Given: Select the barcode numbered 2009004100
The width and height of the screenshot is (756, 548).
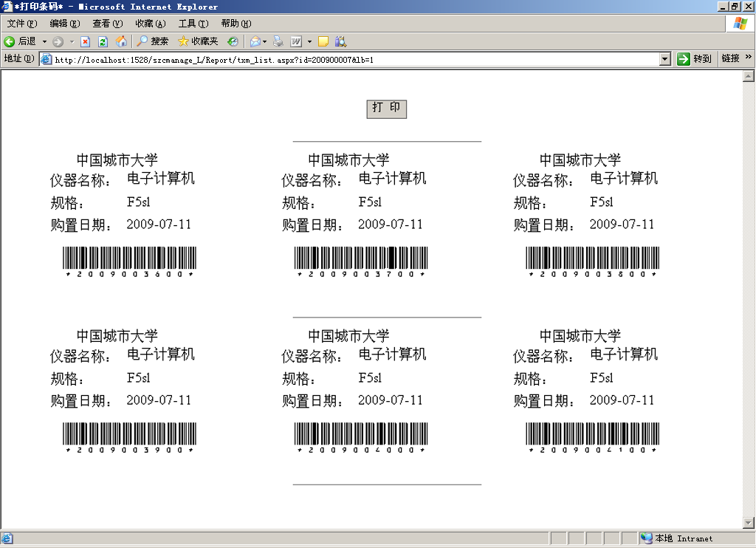Looking at the screenshot, I should point(592,437).
